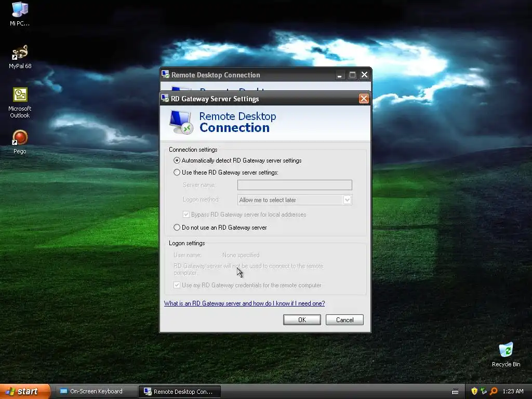Viewport: 532px width, 399px height.
Task: Select the Microsoft Outlook desktop icon
Action: [x=20, y=103]
